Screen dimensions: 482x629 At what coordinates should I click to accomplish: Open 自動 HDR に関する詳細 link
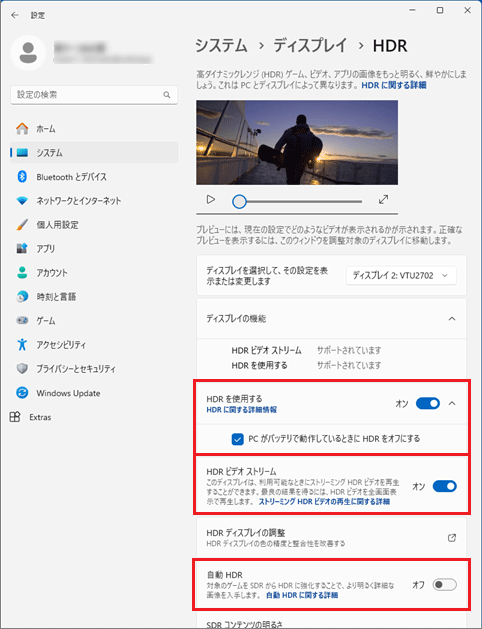coord(302,595)
